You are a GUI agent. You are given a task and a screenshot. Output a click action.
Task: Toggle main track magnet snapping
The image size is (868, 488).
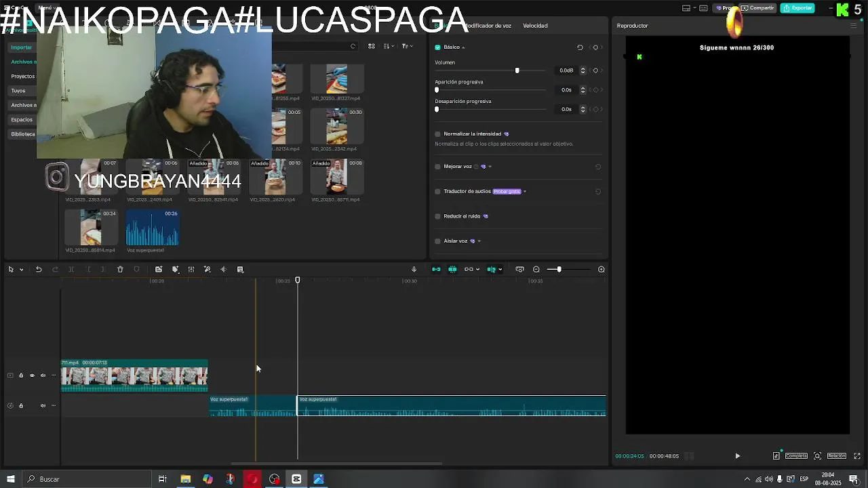click(436, 270)
